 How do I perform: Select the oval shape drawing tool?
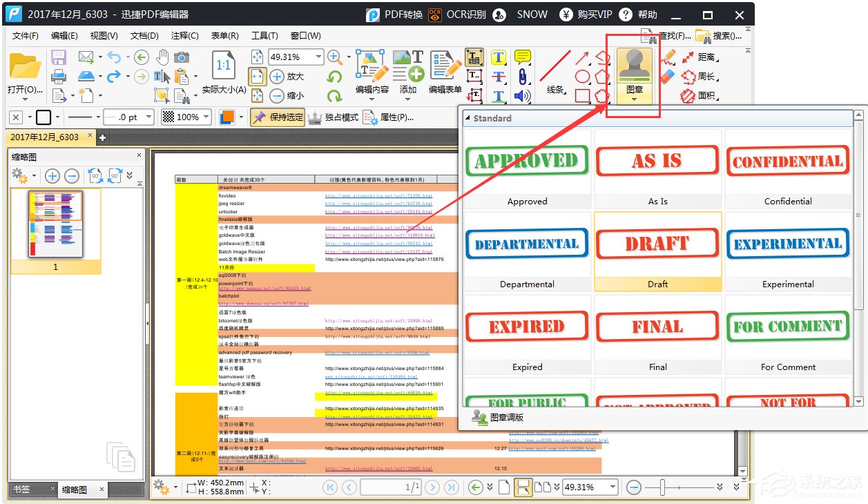click(583, 77)
